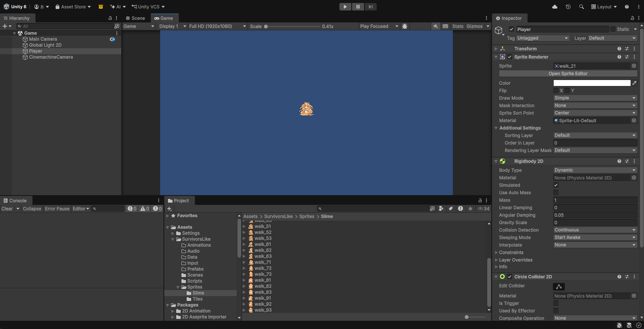Open the Layout dropdown menu

point(604,7)
